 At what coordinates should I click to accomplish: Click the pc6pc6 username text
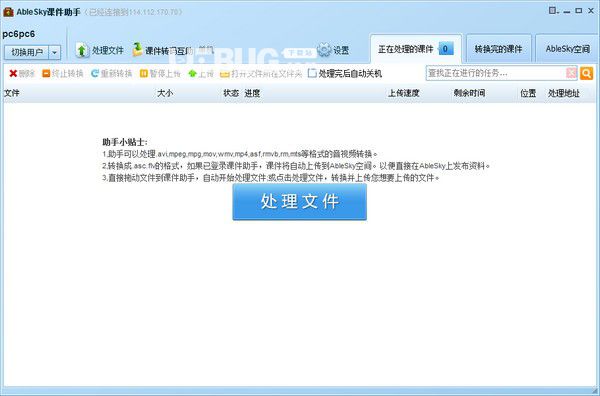pyautogui.click(x=19, y=34)
